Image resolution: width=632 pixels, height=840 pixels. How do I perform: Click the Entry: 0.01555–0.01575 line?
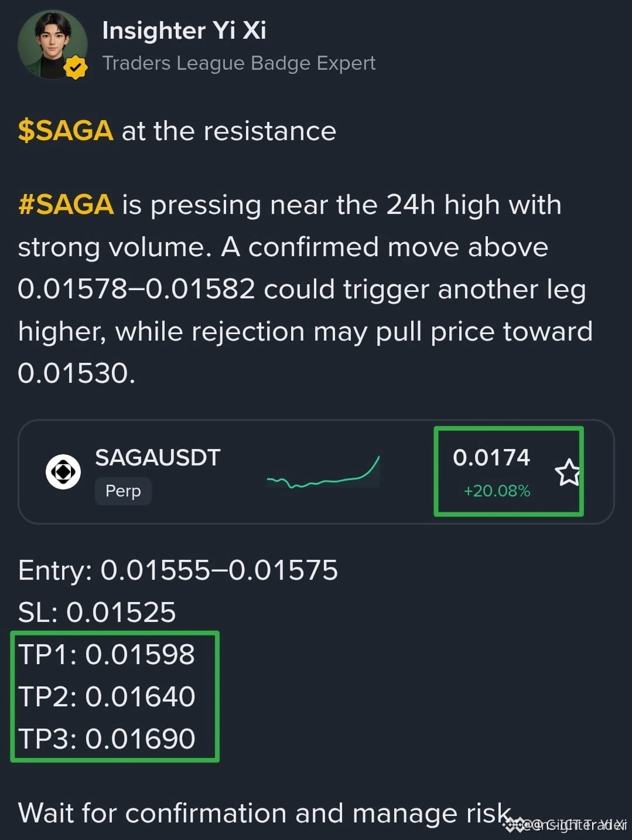[178, 570]
